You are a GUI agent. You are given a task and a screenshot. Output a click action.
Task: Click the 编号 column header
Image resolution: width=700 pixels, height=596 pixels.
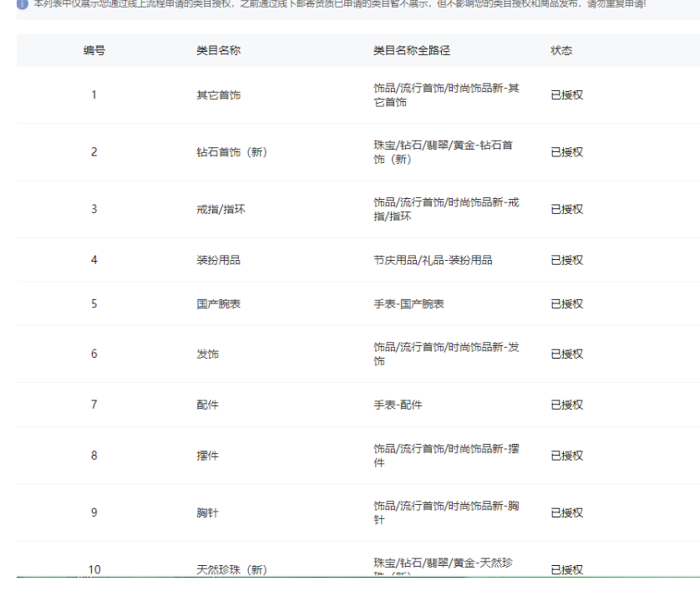click(x=94, y=51)
